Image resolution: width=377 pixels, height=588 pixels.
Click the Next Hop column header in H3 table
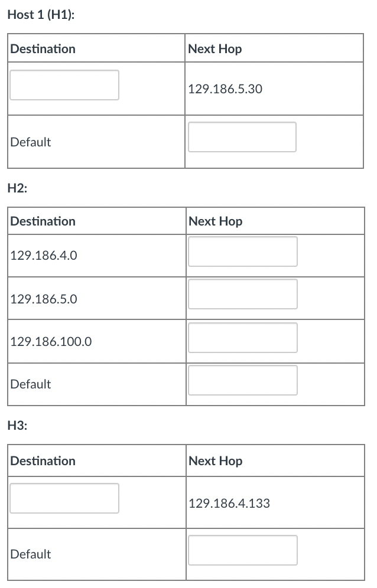(x=214, y=460)
